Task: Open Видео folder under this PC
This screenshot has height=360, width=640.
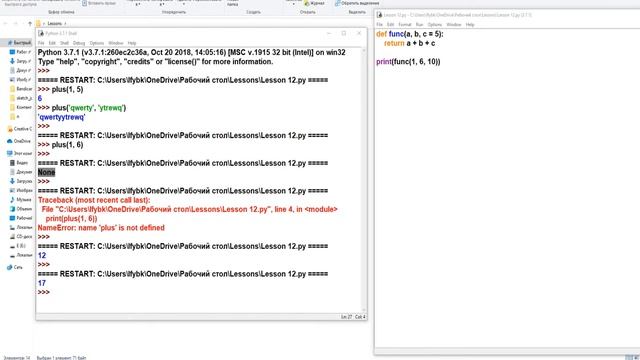Action: pos(19,162)
